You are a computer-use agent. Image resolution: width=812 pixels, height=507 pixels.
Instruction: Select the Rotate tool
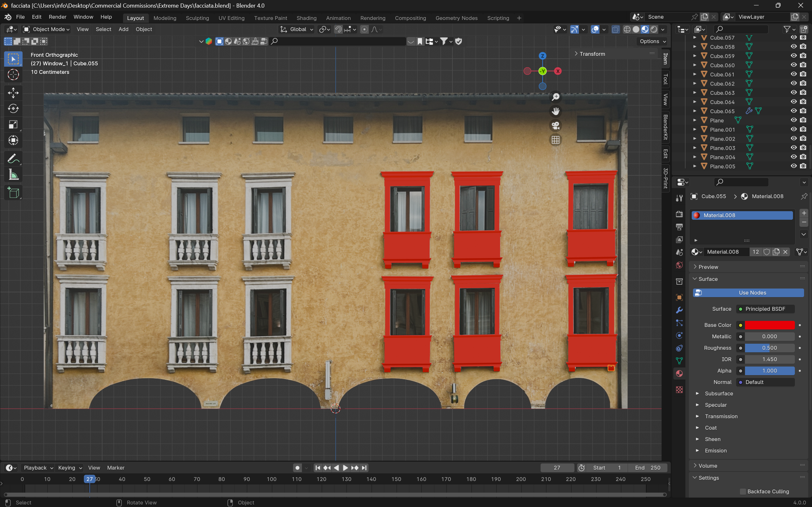13,109
